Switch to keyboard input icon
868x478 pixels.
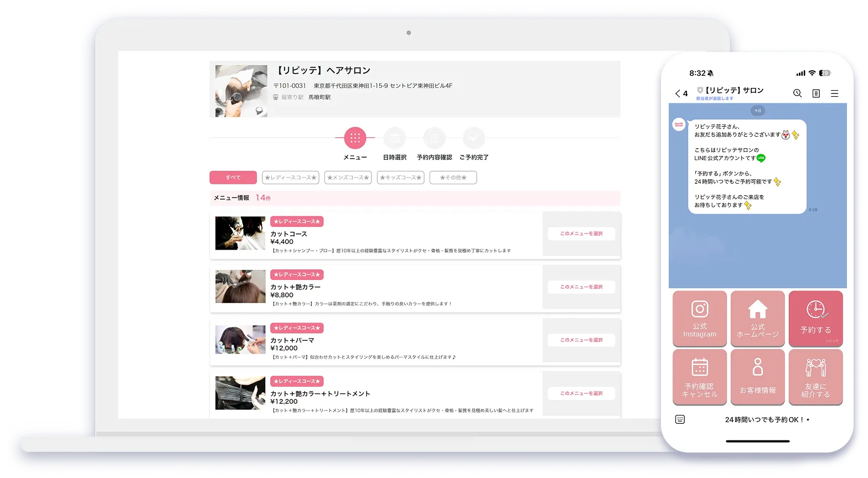[680, 419]
